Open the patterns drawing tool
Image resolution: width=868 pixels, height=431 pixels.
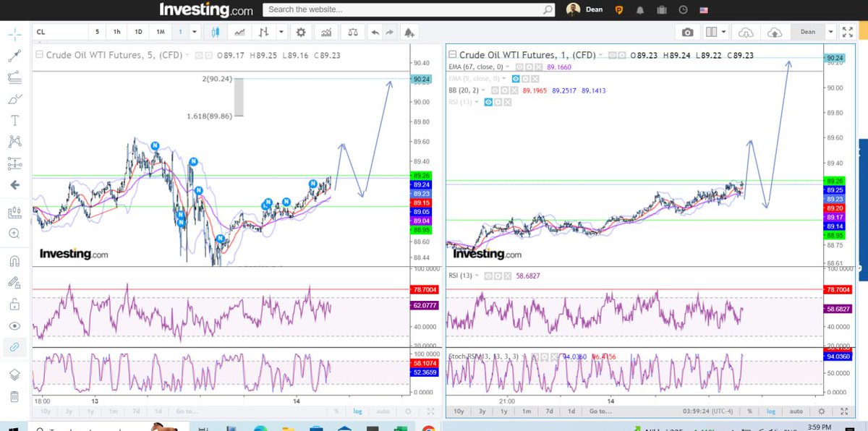coord(14,142)
